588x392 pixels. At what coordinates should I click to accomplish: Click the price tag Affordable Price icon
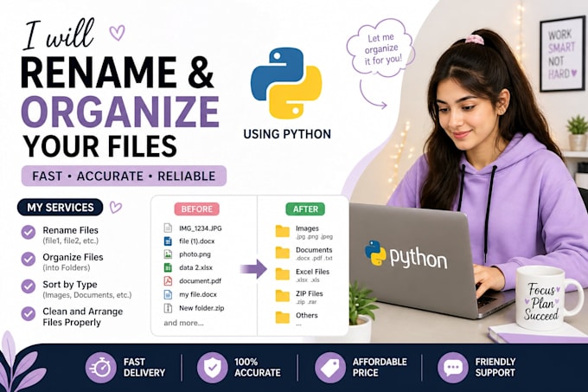point(330,367)
